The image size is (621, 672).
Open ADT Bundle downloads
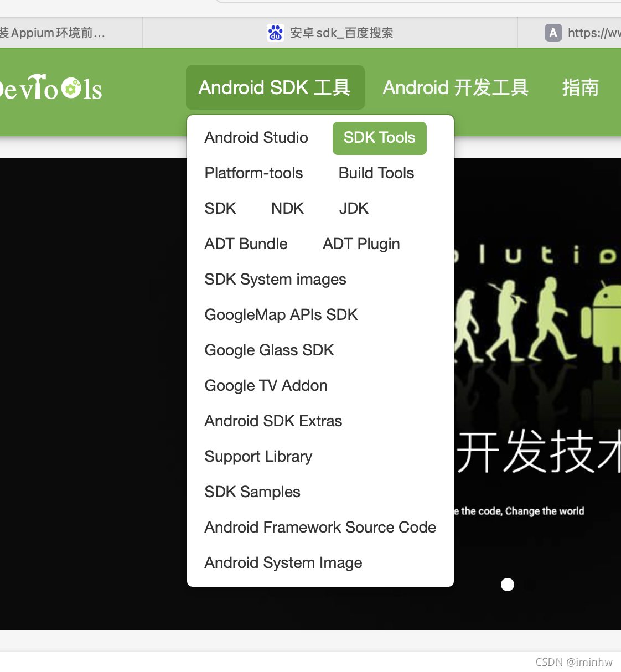pos(246,244)
